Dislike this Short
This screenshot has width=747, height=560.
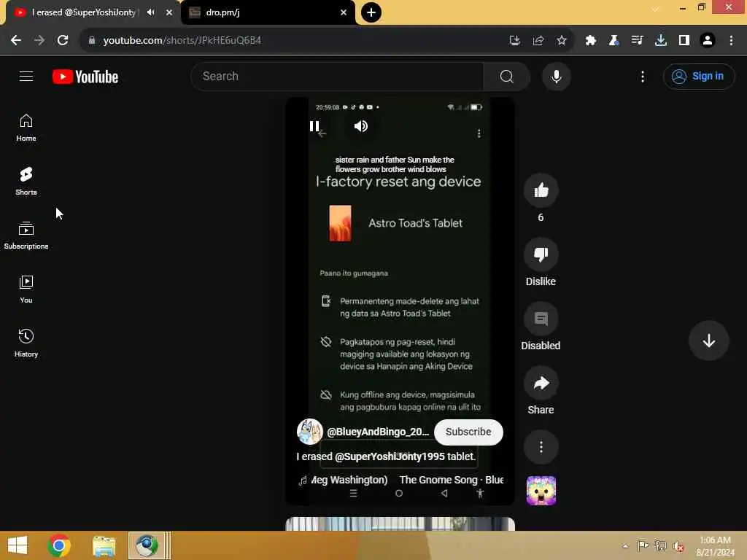[x=541, y=254]
